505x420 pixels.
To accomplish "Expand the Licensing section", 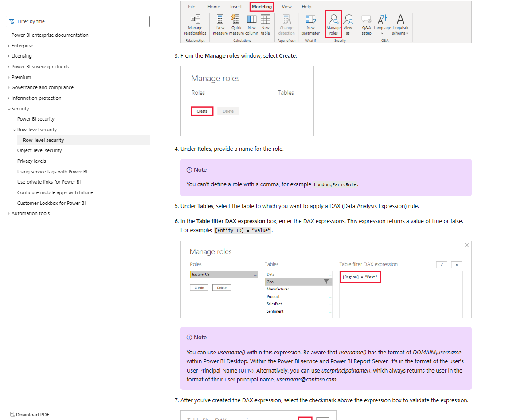I will [x=9, y=56].
